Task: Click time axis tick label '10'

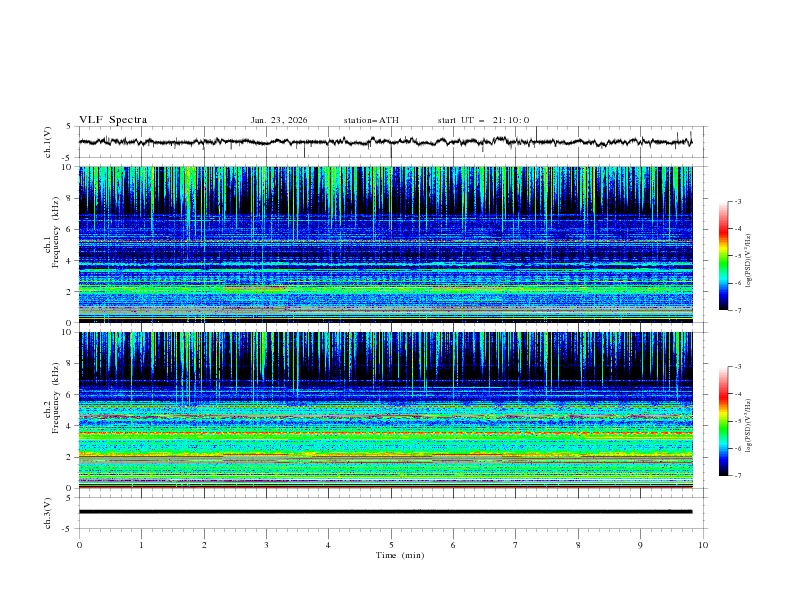Action: 703,545
